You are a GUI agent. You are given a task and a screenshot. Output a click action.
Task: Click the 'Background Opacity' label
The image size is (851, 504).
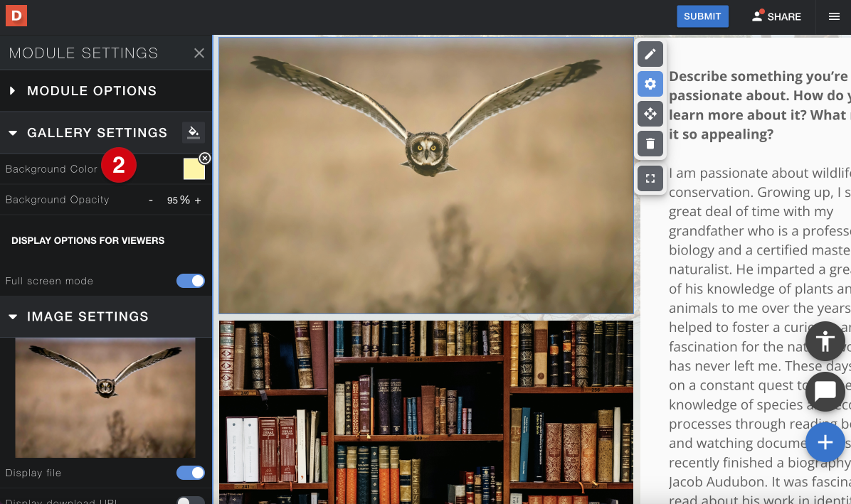58,200
